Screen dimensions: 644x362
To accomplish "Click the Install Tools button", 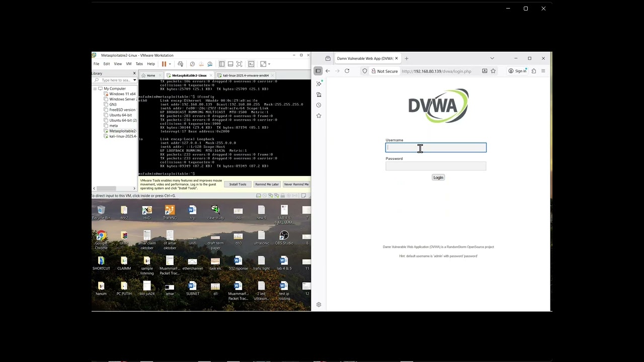I will tap(238, 185).
